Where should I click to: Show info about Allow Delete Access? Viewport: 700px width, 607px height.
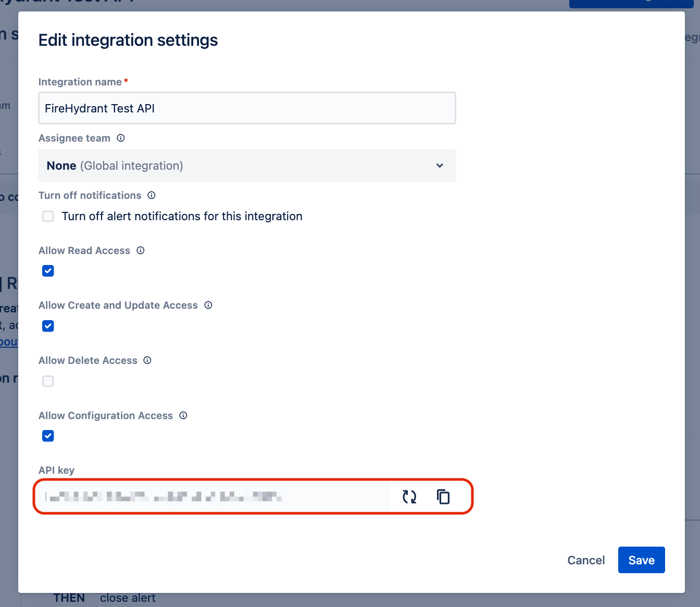pos(147,360)
